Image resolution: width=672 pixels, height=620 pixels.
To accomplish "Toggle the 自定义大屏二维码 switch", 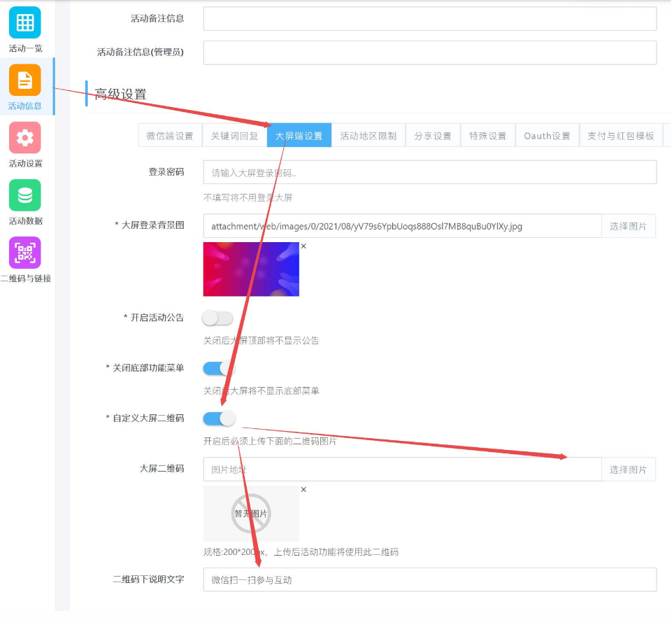I will 219,418.
